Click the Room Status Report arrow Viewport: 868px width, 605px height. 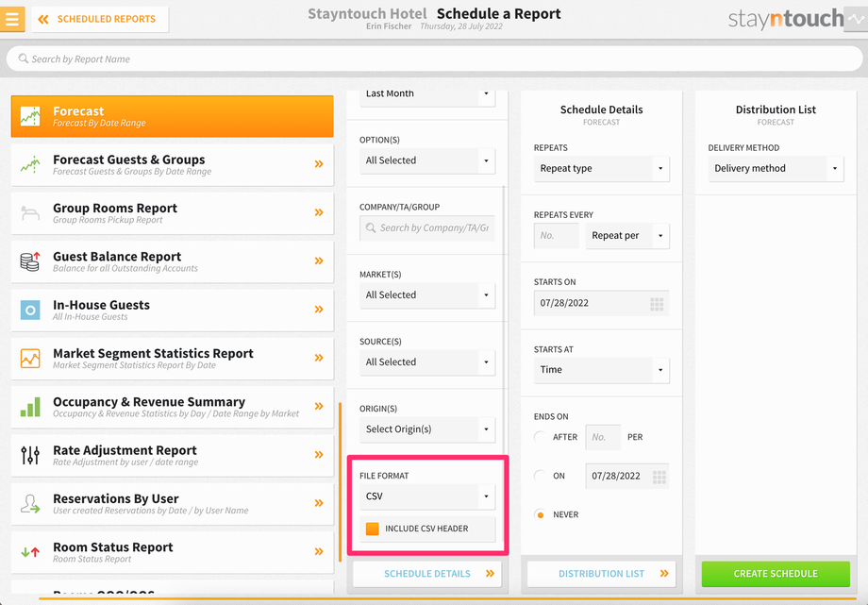point(319,551)
